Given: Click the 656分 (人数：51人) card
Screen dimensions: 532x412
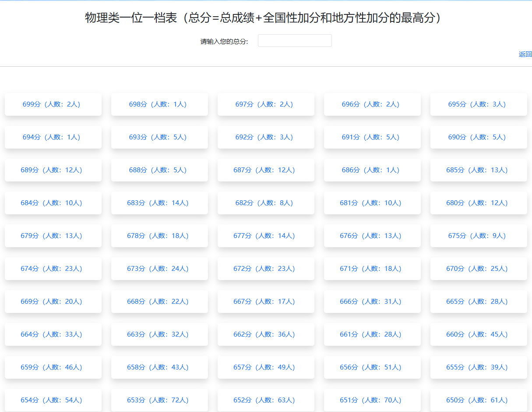Looking at the screenshot, I should [x=372, y=367].
